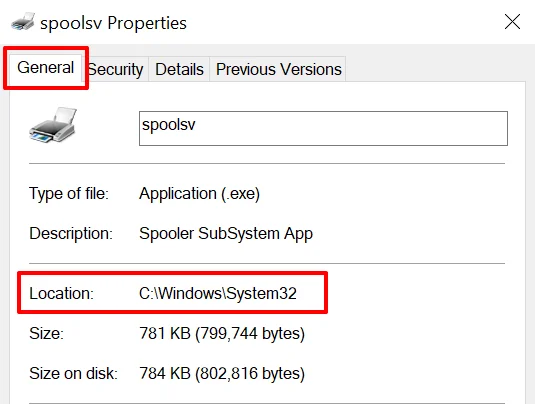Click the 'spoolsv Properties' window title text

(113, 23)
